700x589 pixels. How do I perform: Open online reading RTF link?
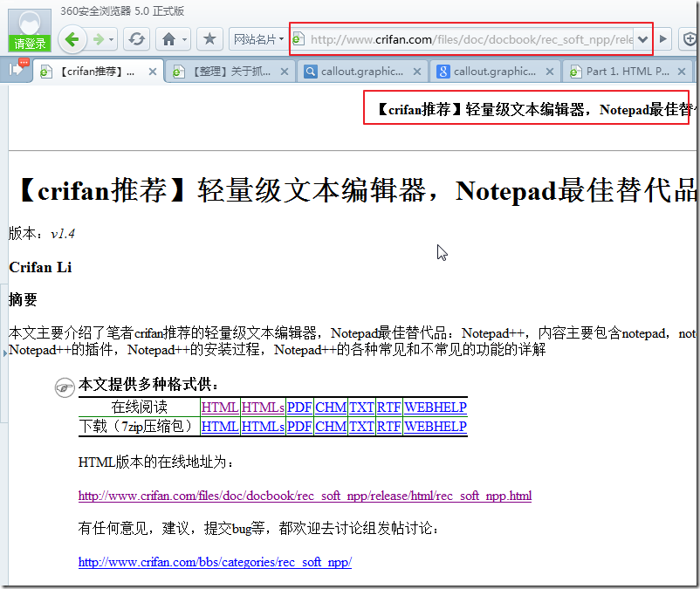[388, 407]
